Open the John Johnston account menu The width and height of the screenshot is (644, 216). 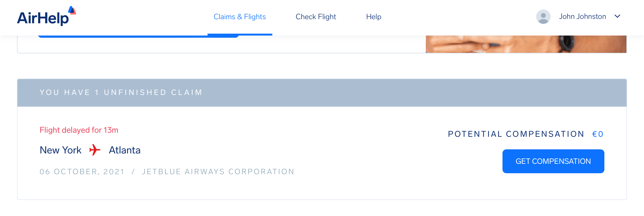tap(582, 17)
